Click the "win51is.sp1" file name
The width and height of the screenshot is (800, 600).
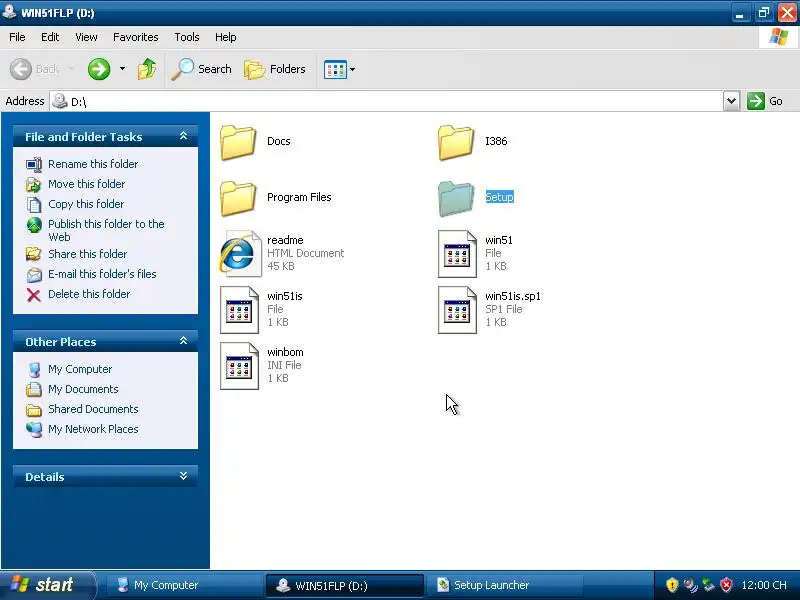tap(512, 296)
